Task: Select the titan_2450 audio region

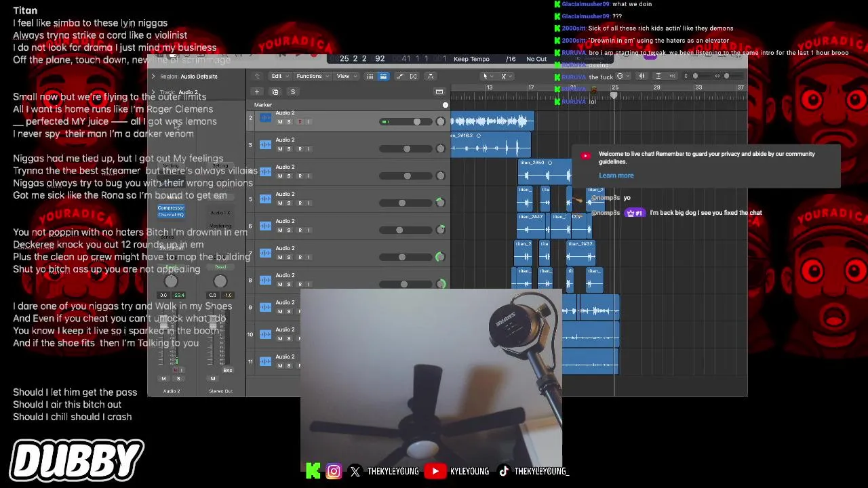Action: 545,172
